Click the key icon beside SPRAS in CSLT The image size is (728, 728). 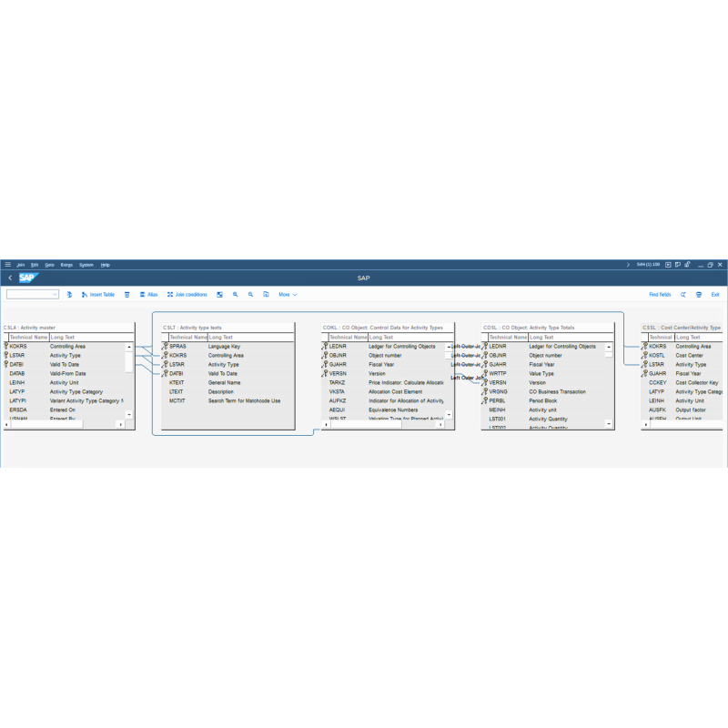pos(167,346)
